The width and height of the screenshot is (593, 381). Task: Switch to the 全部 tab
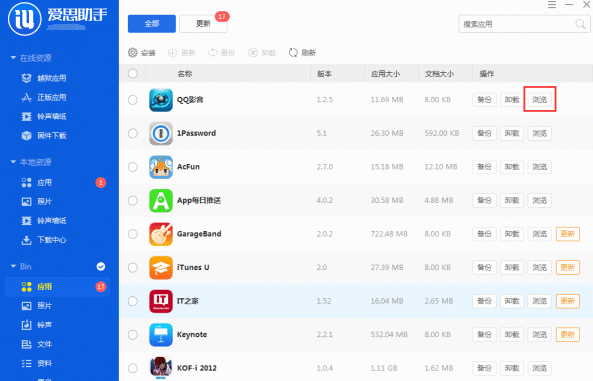(x=152, y=23)
